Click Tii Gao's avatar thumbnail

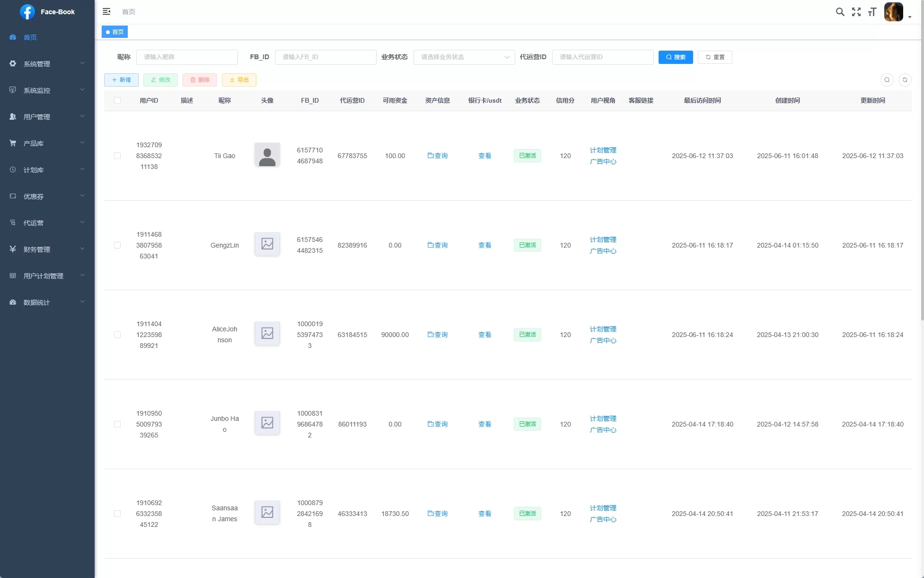(x=267, y=155)
